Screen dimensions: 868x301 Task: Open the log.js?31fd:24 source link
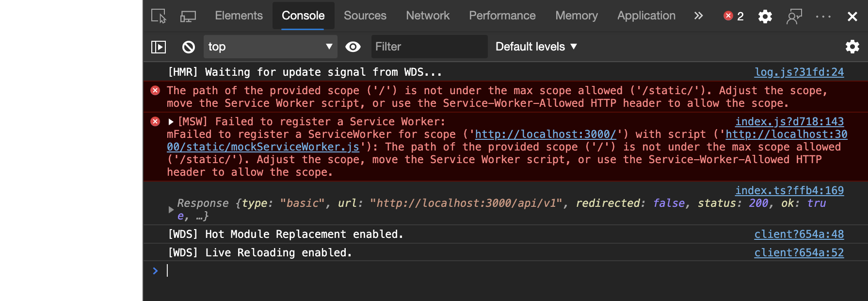pyautogui.click(x=799, y=72)
